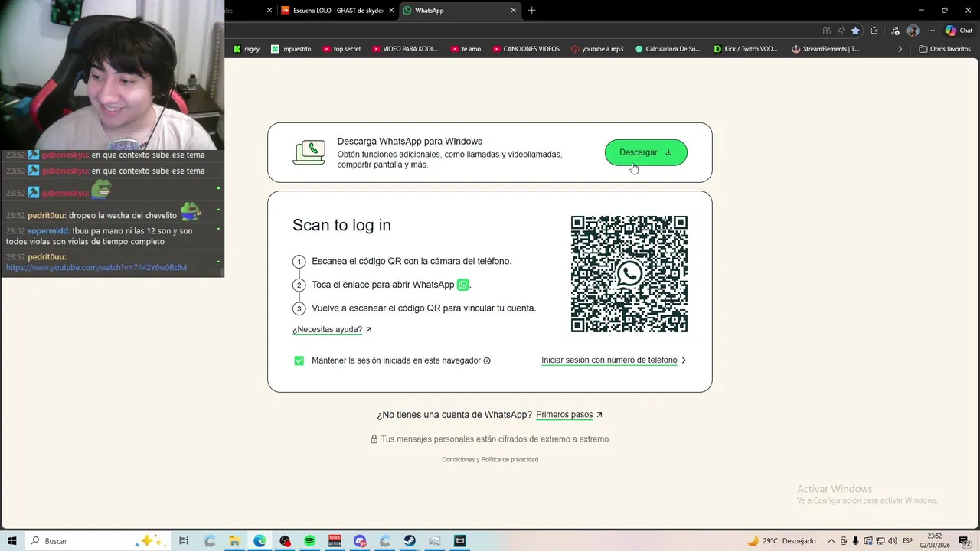This screenshot has height=551, width=980.
Task: Open the te amo bookmark
Action: [465, 49]
